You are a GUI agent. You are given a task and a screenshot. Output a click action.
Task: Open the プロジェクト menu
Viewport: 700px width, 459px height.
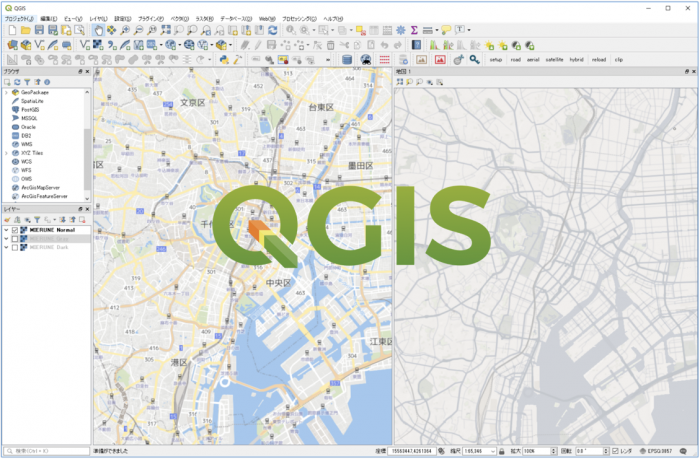click(x=19, y=19)
